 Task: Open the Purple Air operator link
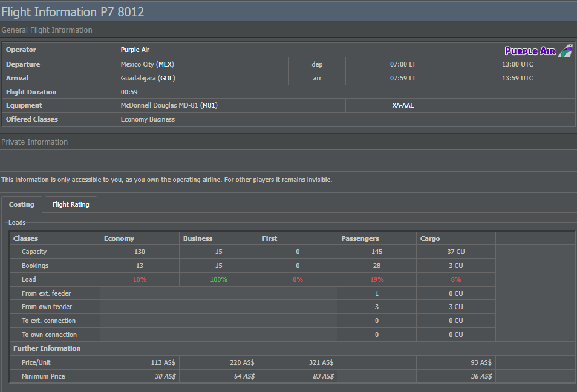coord(136,50)
